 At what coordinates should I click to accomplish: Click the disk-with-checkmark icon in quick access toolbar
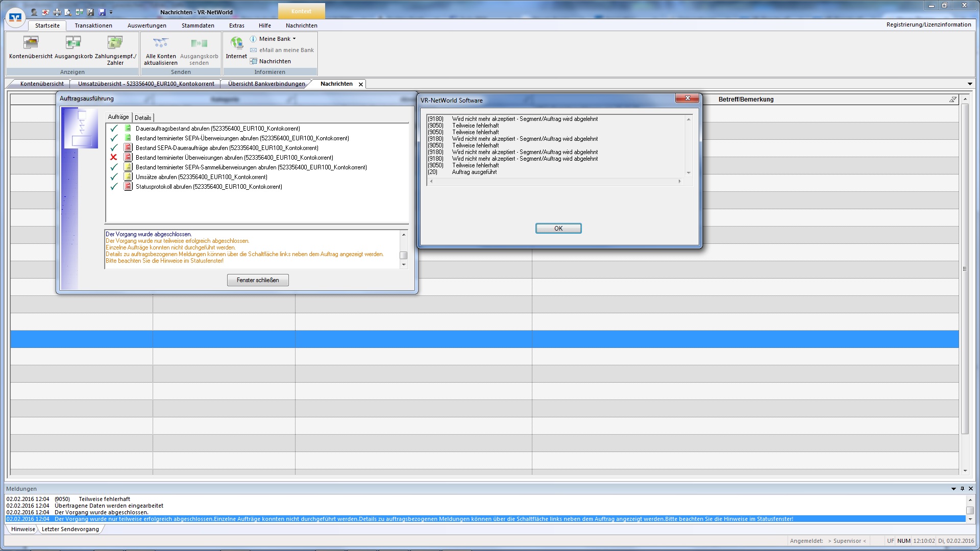[90, 12]
